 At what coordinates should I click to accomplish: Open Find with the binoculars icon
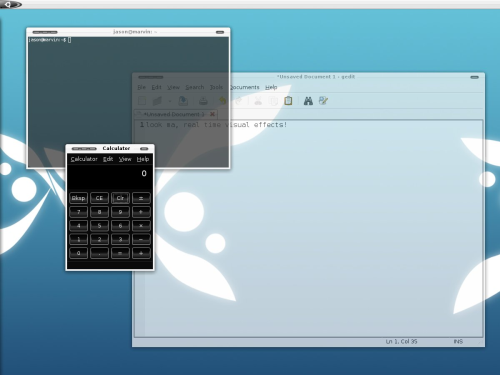(x=308, y=101)
